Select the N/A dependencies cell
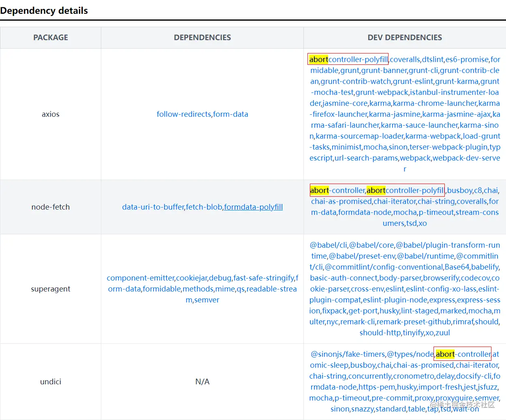 coord(202,381)
